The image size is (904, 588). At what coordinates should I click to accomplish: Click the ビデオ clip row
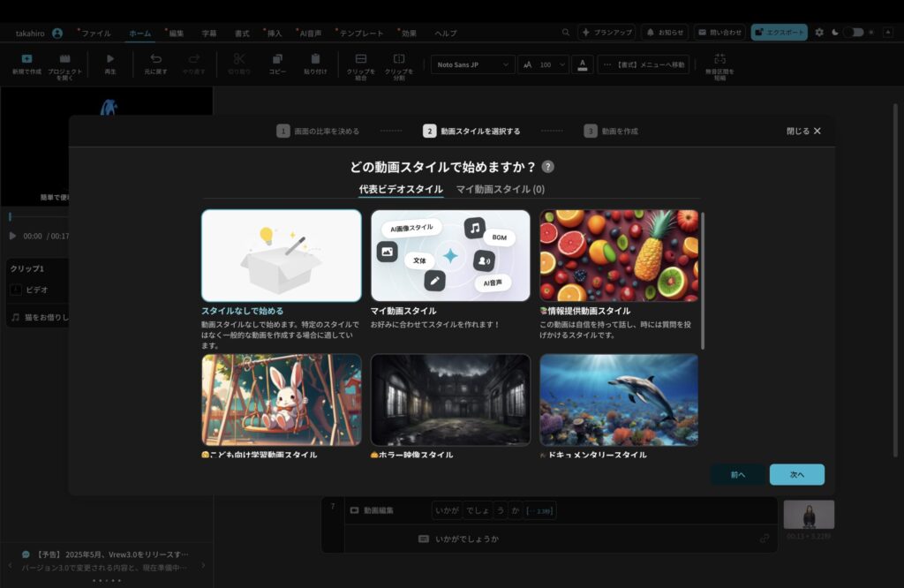38,290
